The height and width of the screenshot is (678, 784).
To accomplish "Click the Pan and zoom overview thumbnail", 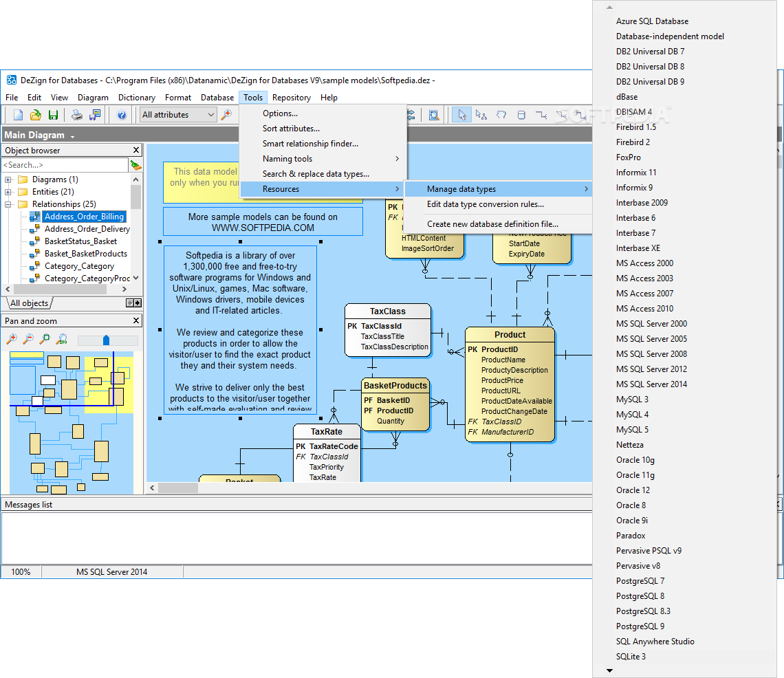I will click(x=72, y=422).
